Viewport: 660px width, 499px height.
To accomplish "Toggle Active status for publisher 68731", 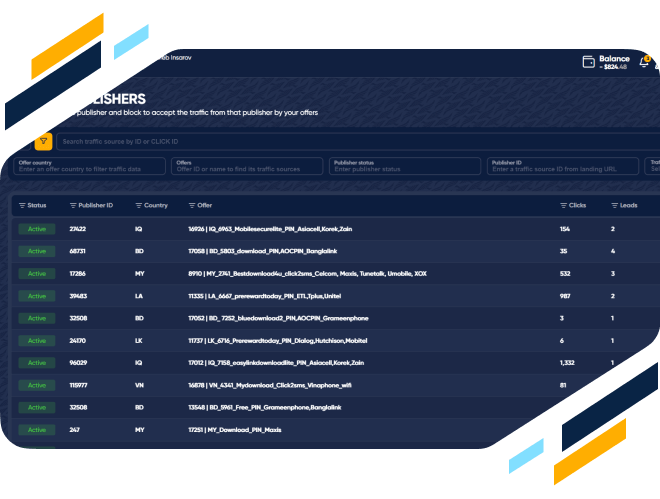I will 37,251.
